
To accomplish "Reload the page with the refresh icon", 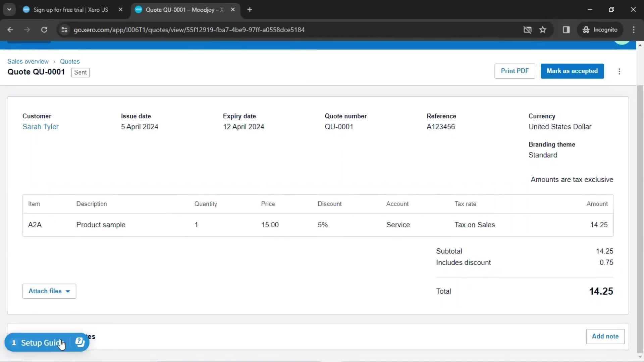I will (44, 29).
